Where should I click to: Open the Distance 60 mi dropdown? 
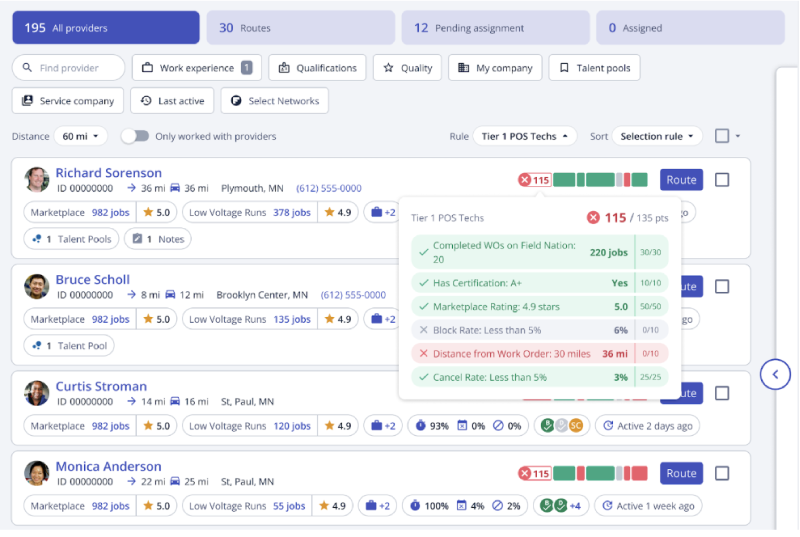pyautogui.click(x=81, y=136)
